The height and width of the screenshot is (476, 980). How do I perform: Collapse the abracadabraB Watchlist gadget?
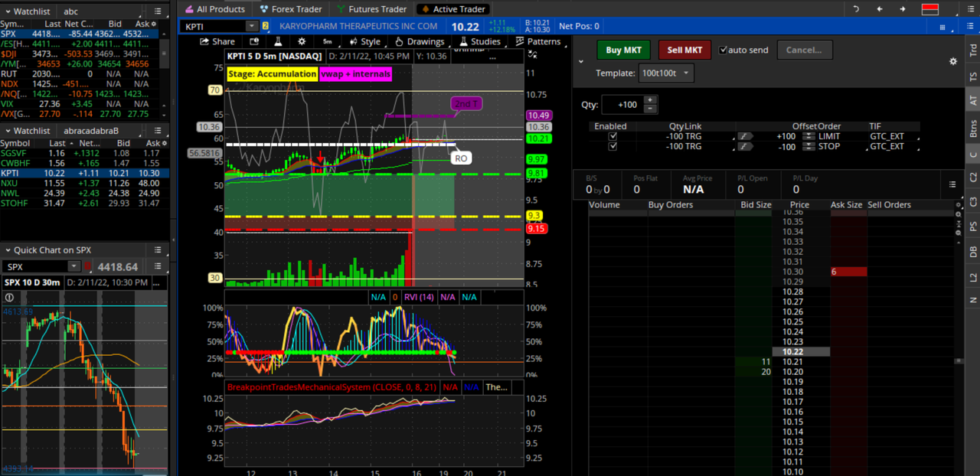point(7,131)
